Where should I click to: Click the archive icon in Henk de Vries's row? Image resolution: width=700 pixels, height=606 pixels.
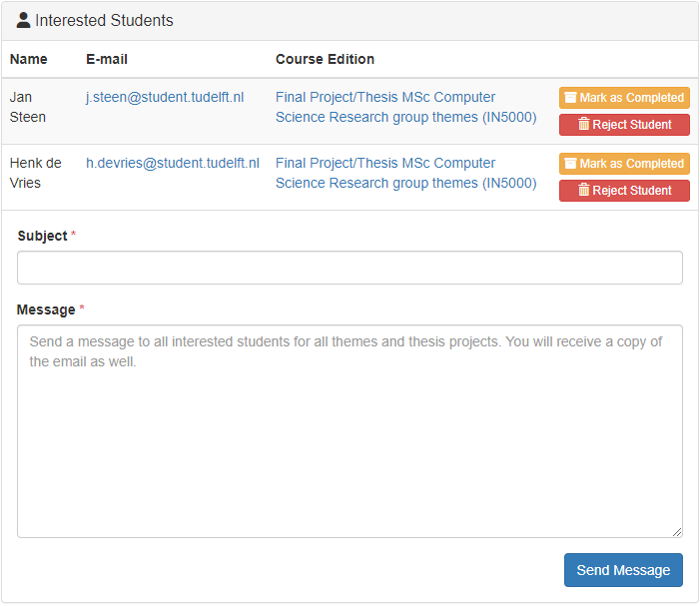[570, 164]
